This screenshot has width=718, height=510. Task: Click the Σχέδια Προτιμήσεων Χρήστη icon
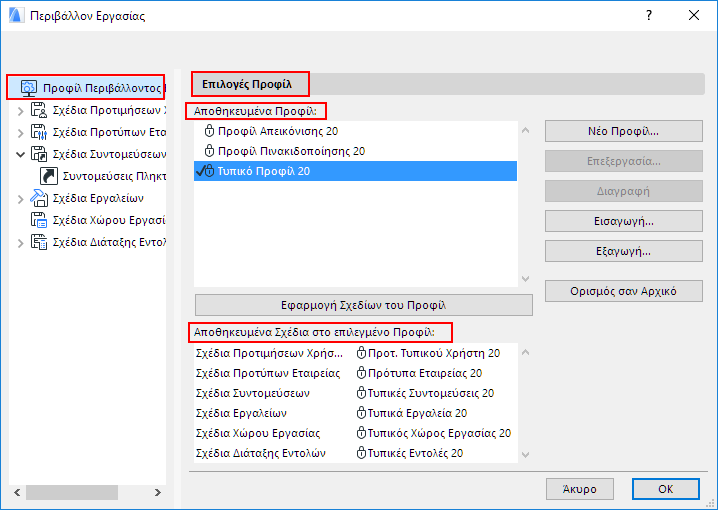[40, 110]
